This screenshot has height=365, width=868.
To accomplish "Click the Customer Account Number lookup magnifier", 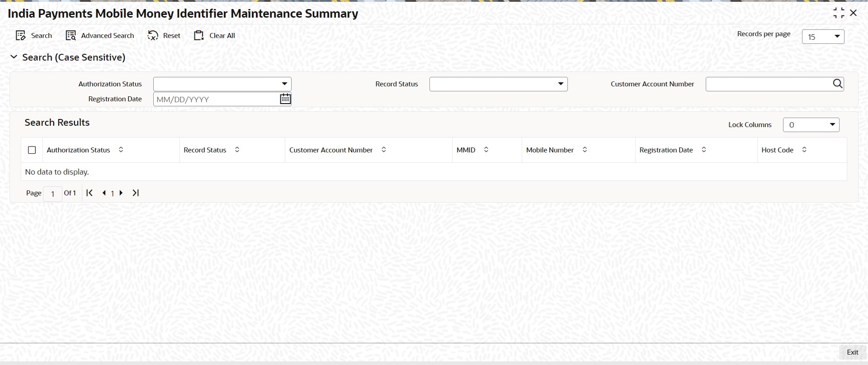I will tap(837, 84).
